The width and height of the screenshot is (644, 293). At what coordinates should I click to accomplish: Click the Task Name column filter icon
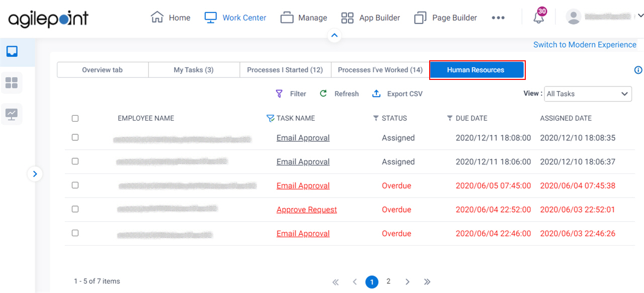(x=270, y=118)
